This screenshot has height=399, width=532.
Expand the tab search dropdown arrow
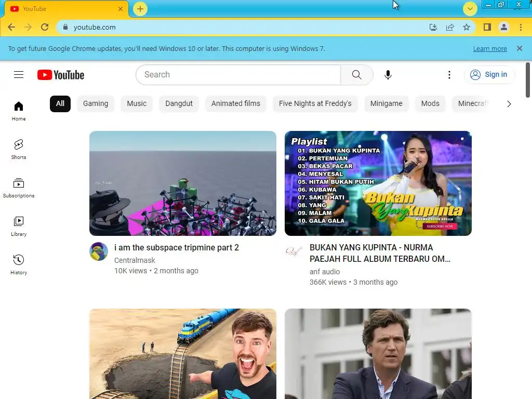tap(470, 9)
